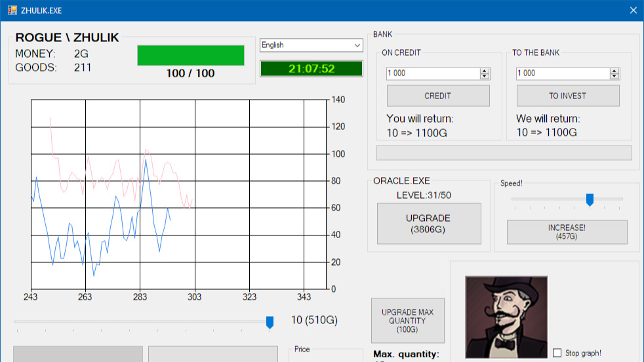
Task: Click the green 100 / 100 progress bar
Action: pyautogui.click(x=190, y=56)
